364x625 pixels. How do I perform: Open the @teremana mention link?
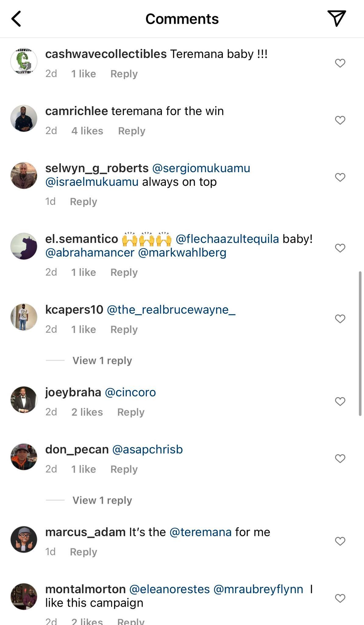point(200,532)
